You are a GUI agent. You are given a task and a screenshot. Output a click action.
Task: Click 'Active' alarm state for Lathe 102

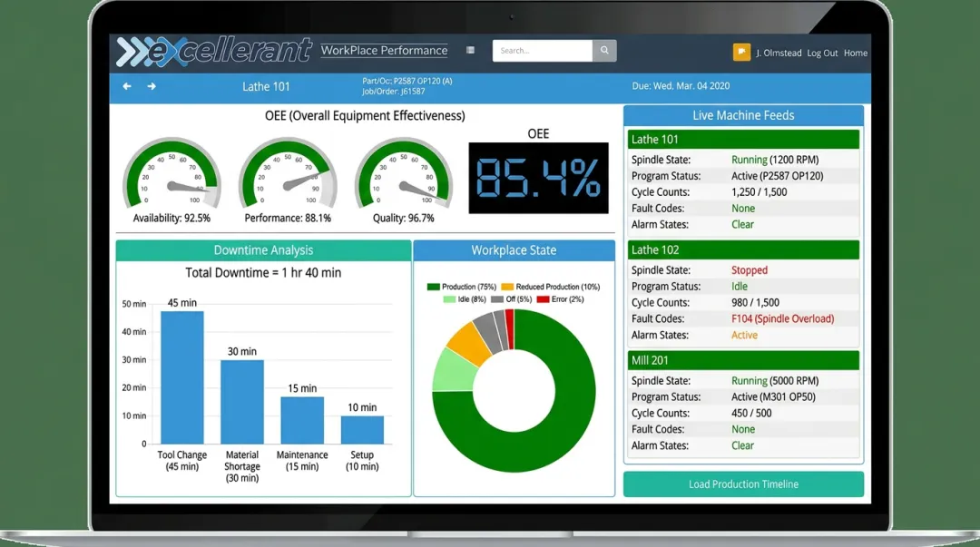click(744, 336)
